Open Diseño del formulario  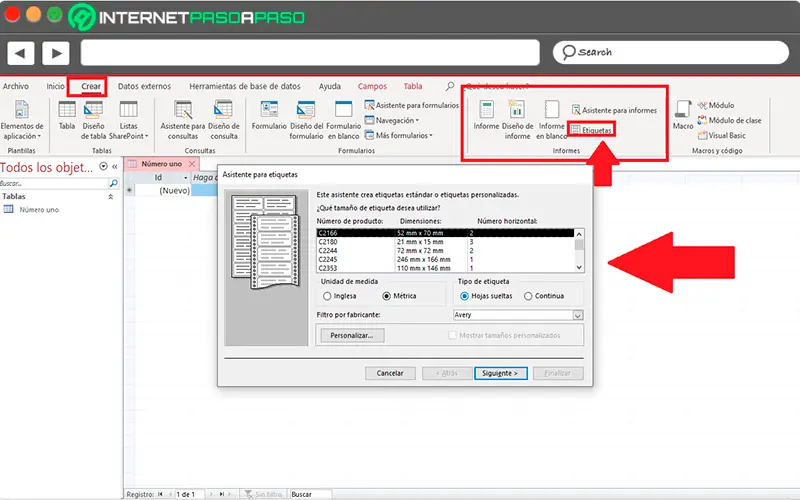[306, 120]
